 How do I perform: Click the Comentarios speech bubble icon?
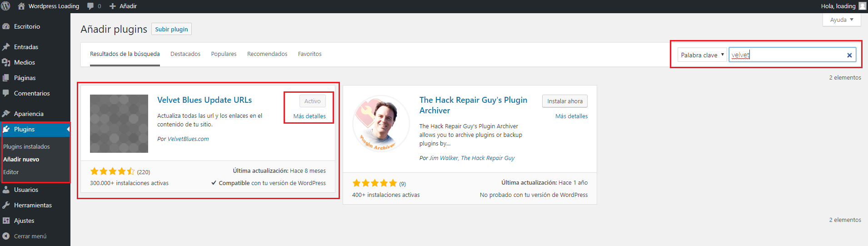pyautogui.click(x=6, y=93)
